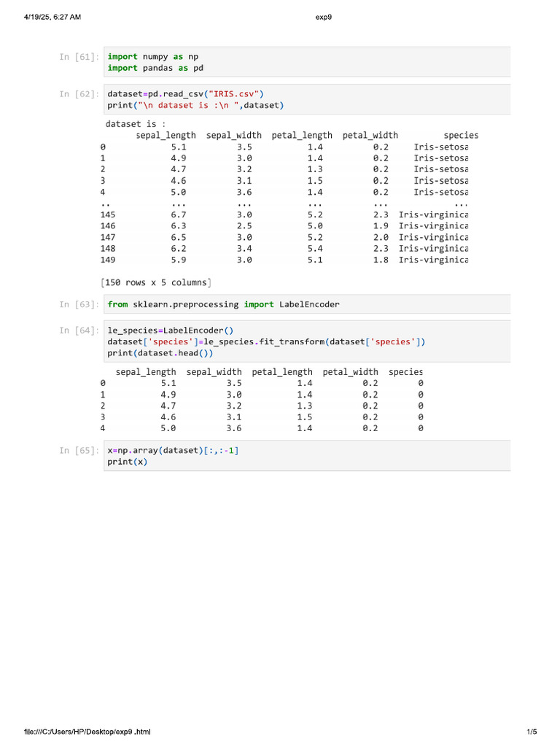
Task: Click 'sepal_length' header in first output table
Action: (166, 135)
